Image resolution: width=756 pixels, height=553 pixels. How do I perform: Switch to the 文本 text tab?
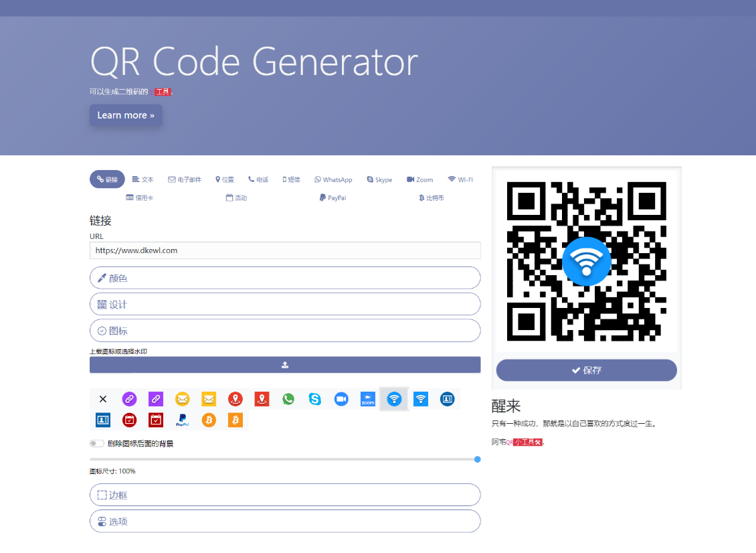143,179
